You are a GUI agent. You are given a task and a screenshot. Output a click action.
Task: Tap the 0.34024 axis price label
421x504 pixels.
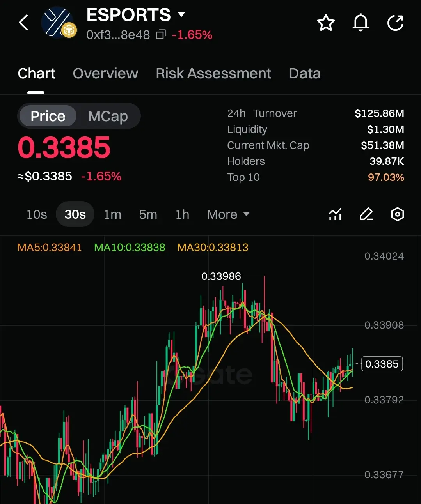[x=384, y=256]
